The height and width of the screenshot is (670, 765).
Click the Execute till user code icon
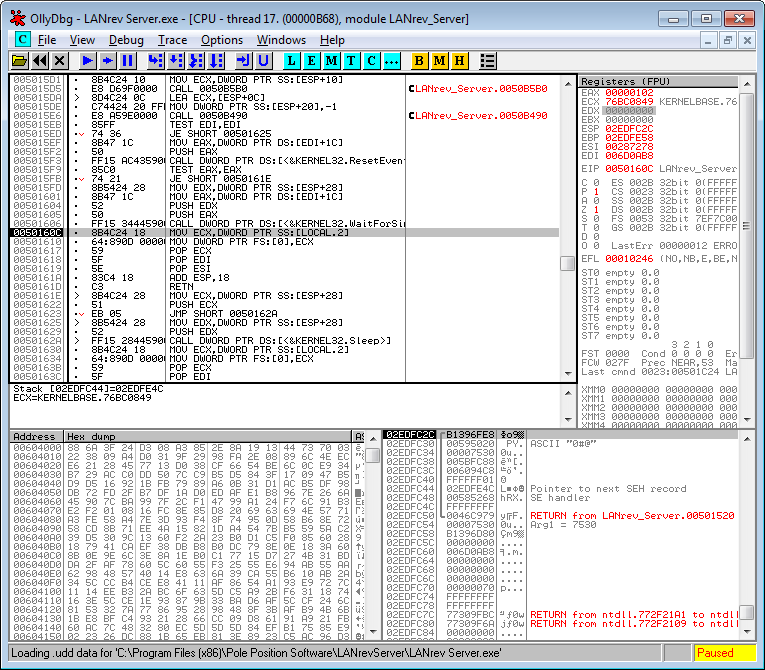(x=263, y=61)
